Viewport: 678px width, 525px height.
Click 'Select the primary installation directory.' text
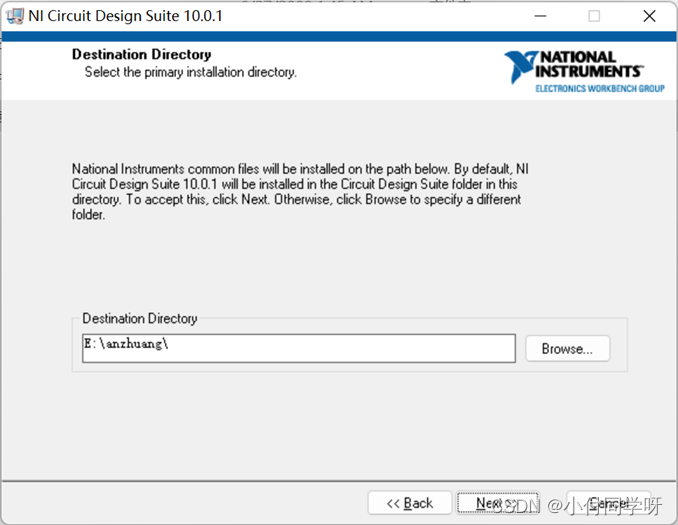pyautogui.click(x=191, y=72)
